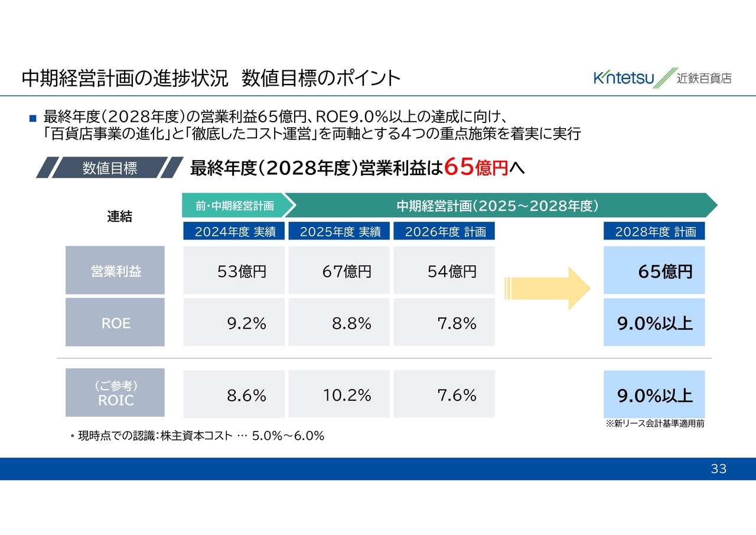The width and height of the screenshot is (756, 535).
Task: Click the red 65億円 headline text
Action: pos(476,168)
